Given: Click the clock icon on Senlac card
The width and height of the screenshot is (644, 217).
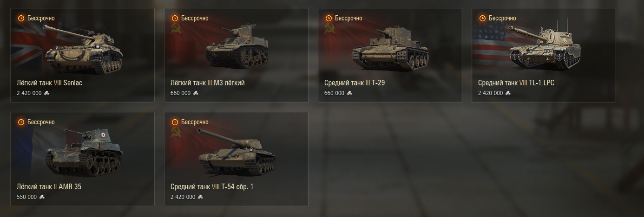Looking at the screenshot, I should 21,18.
